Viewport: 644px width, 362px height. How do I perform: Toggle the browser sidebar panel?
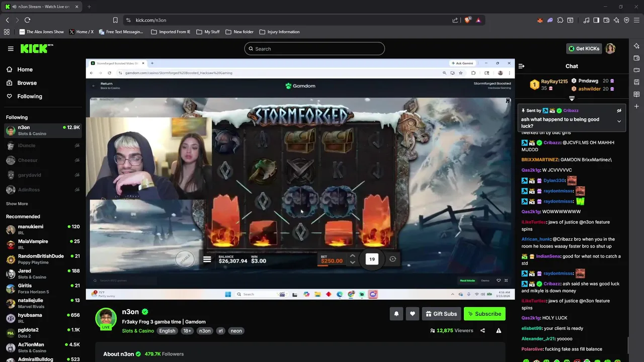point(596,20)
